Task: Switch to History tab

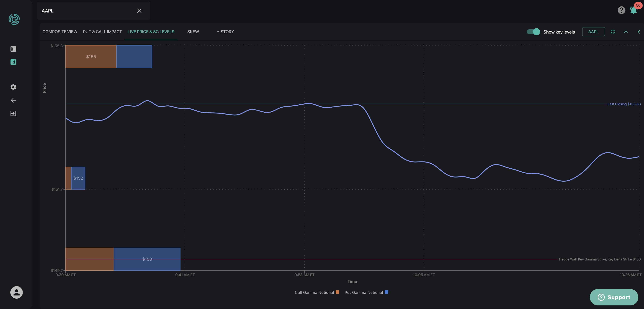Action: (225, 32)
